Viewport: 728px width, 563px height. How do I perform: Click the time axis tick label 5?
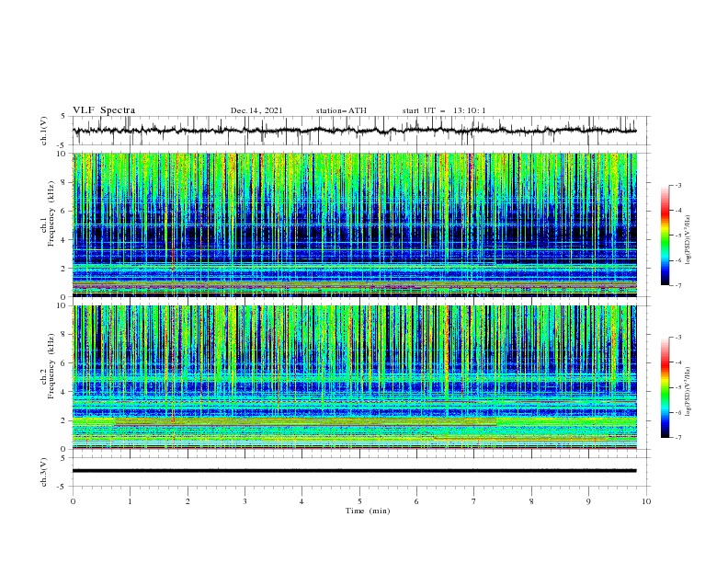tap(359, 501)
